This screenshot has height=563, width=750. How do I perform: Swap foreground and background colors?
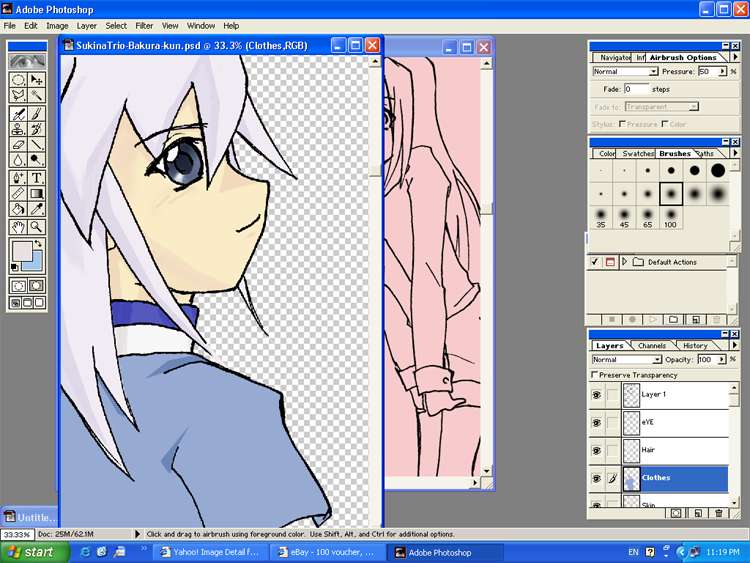38,244
